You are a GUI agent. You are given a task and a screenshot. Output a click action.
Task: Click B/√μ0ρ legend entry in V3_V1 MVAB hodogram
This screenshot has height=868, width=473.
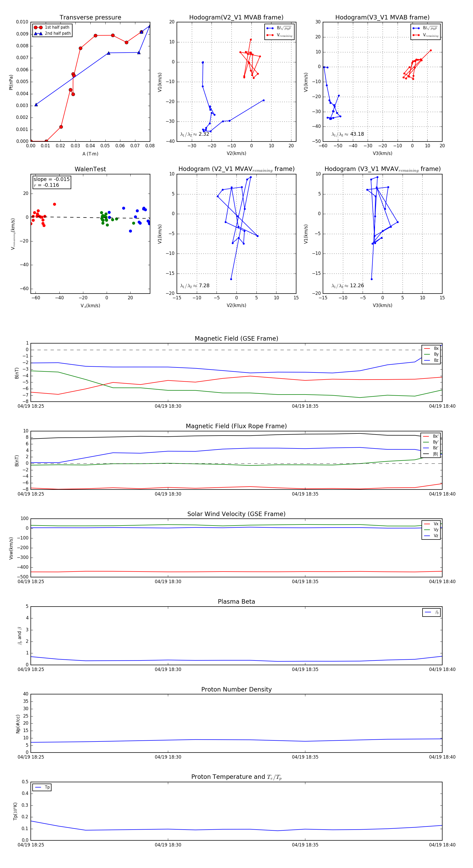425,28
